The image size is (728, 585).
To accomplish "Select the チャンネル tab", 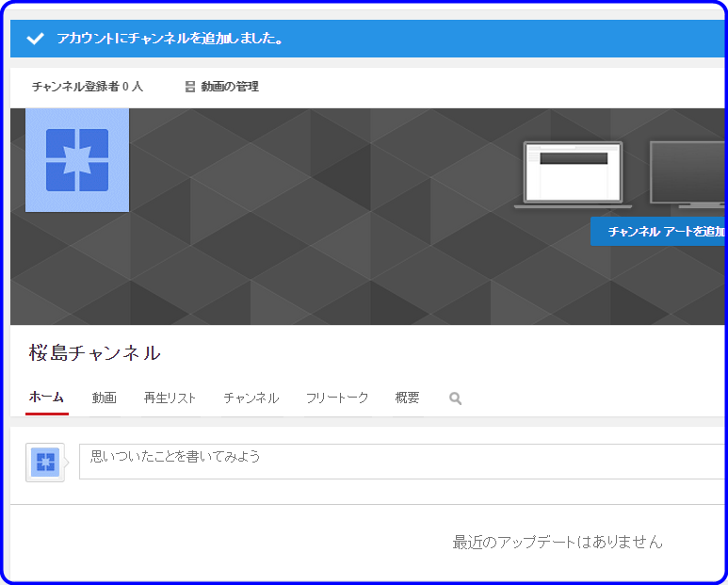I will pyautogui.click(x=251, y=398).
